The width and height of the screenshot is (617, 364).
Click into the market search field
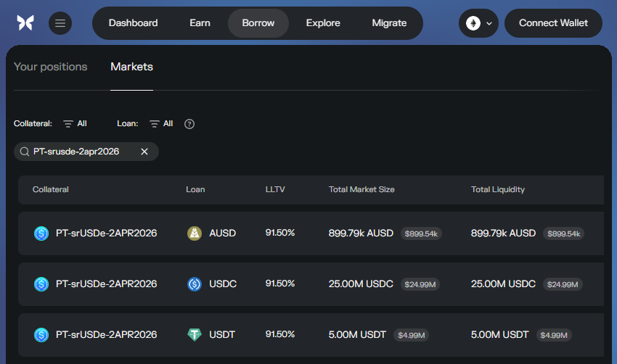(86, 152)
